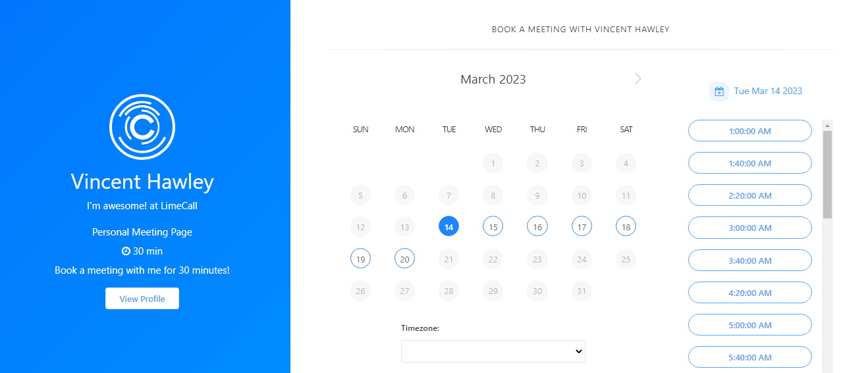Choose the 4:20:00 AM time slot
This screenshot has height=373, width=868.
749,293
